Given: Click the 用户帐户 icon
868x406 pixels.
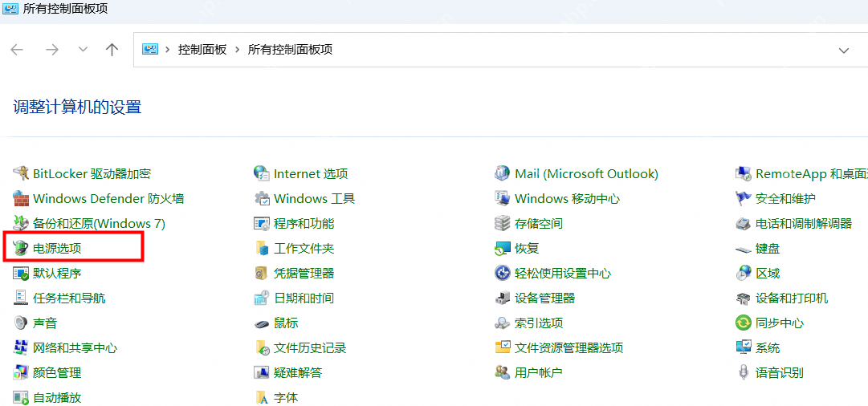Looking at the screenshot, I should click(502, 373).
